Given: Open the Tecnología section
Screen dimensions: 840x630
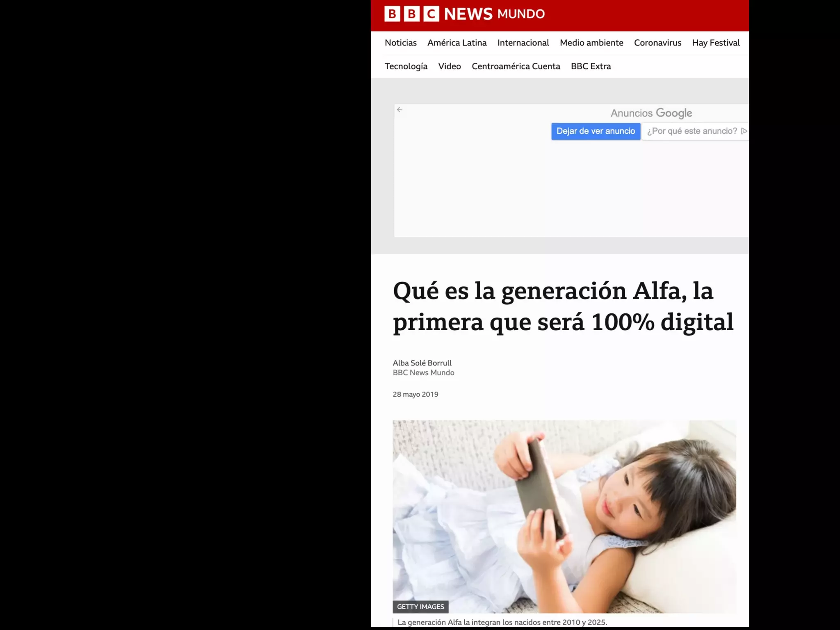Looking at the screenshot, I should [x=406, y=66].
